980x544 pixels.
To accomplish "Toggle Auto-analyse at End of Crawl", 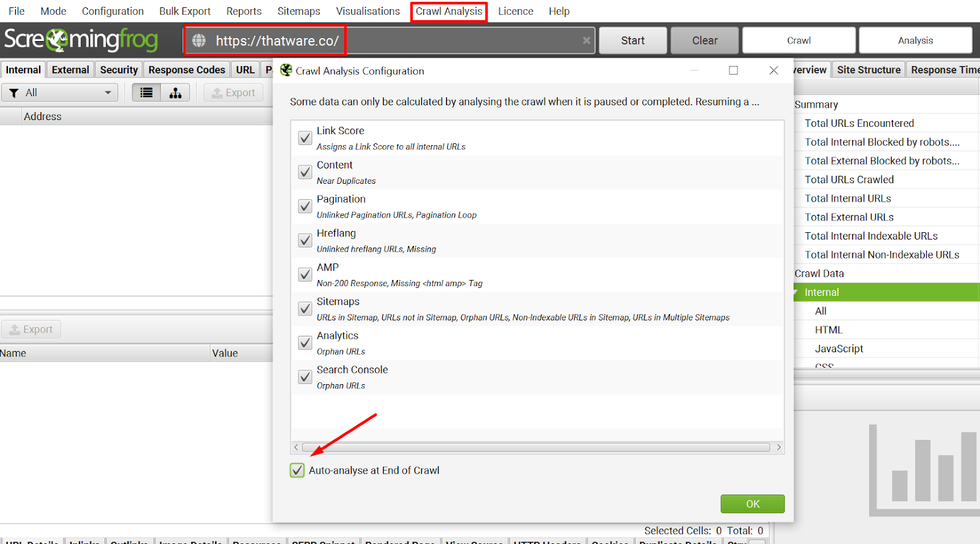I will pyautogui.click(x=297, y=470).
